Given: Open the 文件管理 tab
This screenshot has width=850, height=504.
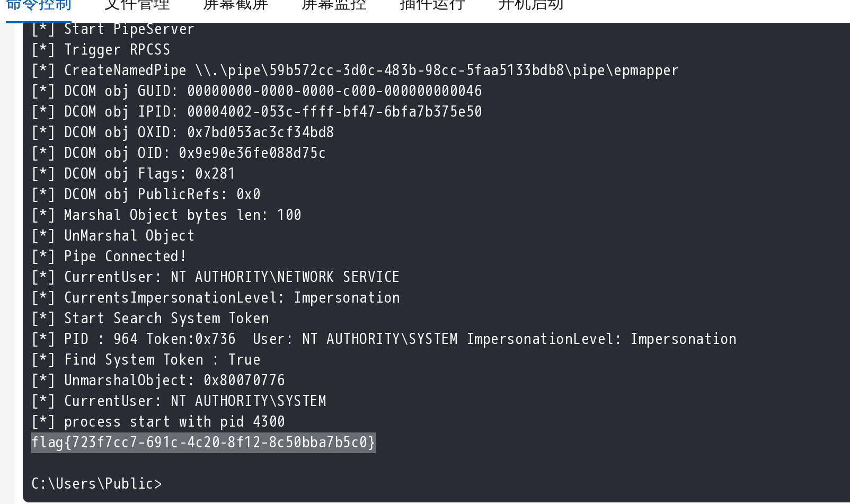Looking at the screenshot, I should (x=137, y=5).
